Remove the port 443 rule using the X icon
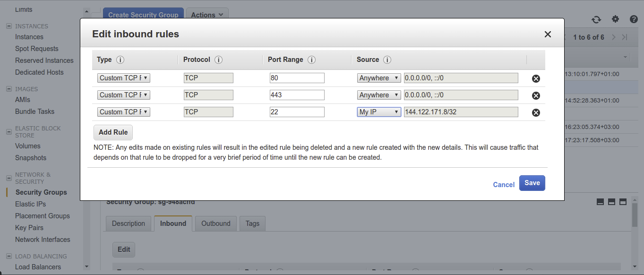644x275 pixels. coord(536,95)
